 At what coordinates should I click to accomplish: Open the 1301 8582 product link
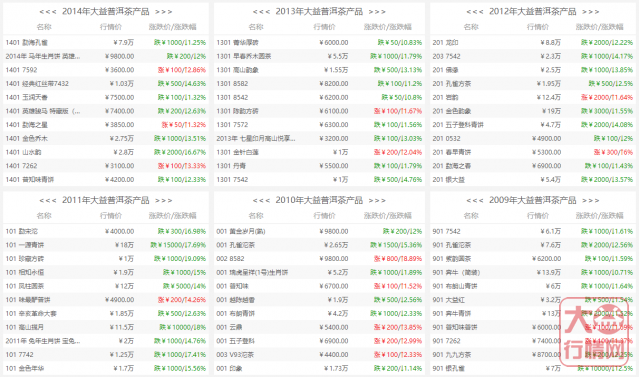pos(232,84)
